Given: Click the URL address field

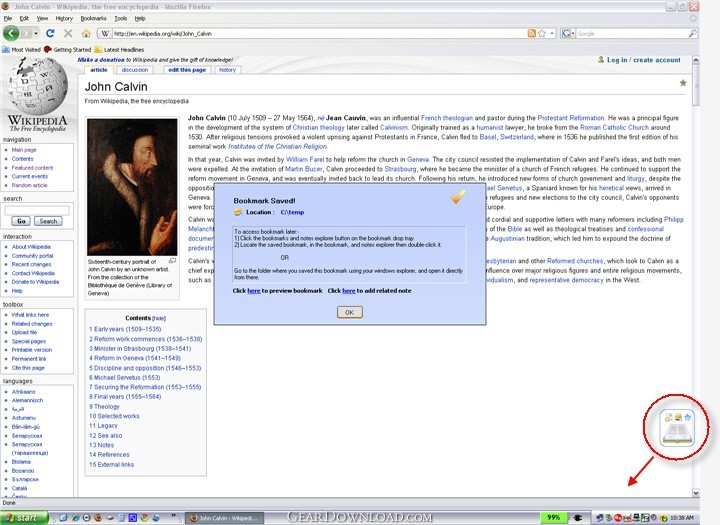Looking at the screenshot, I should (x=319, y=34).
